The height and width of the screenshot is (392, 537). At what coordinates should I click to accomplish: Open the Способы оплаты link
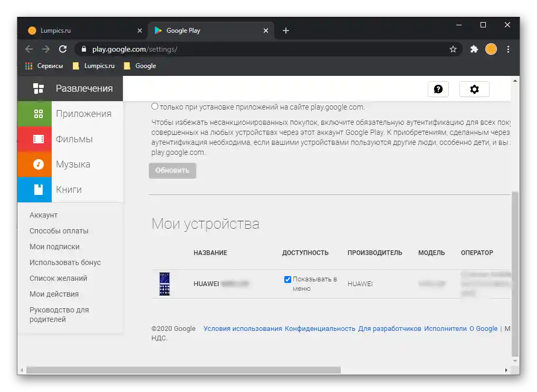(x=59, y=231)
